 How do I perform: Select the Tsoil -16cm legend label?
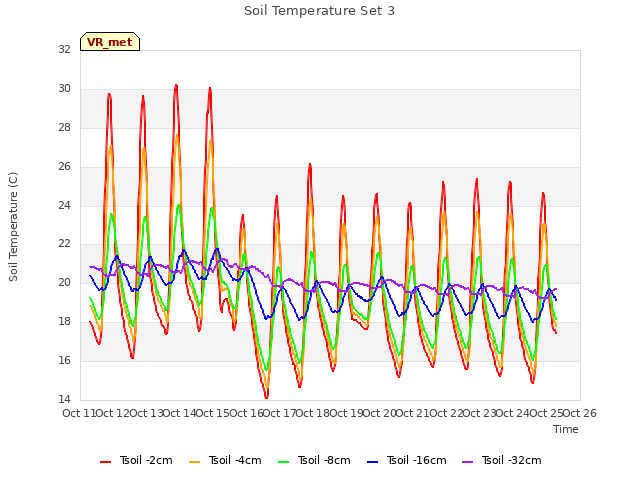[416, 460]
